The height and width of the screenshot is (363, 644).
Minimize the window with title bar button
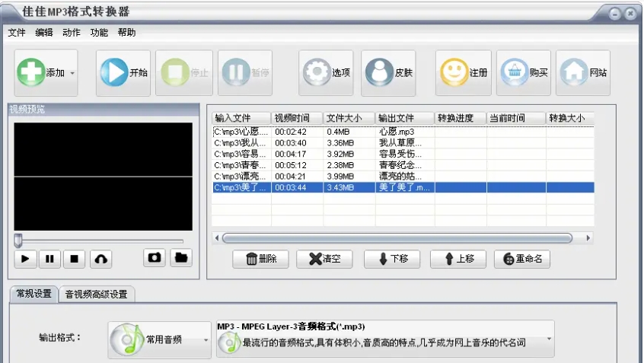(x=615, y=14)
